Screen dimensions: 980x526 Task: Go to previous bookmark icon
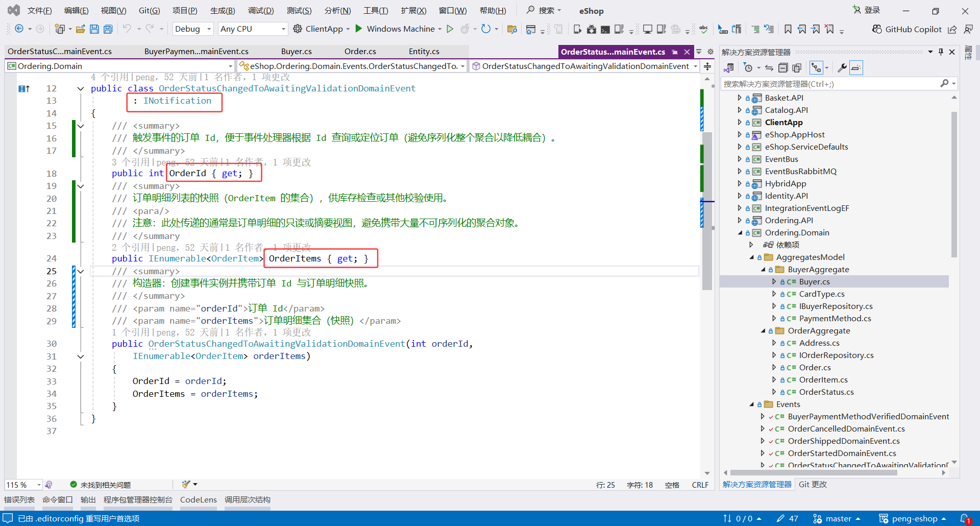pyautogui.click(x=802, y=29)
